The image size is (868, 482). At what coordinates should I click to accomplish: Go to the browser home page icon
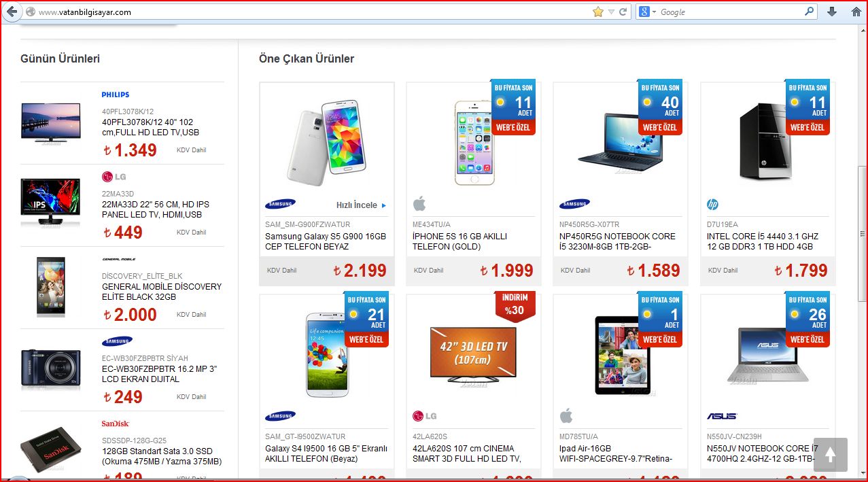click(856, 12)
